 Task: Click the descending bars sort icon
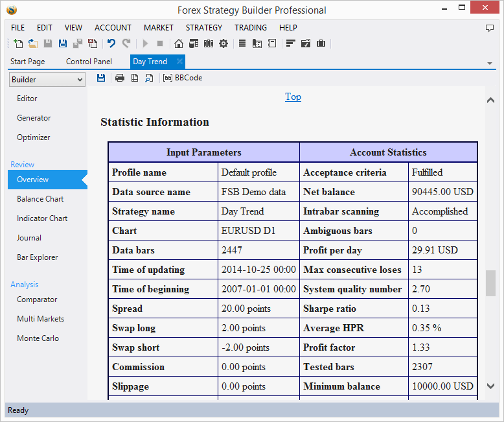coord(291,43)
